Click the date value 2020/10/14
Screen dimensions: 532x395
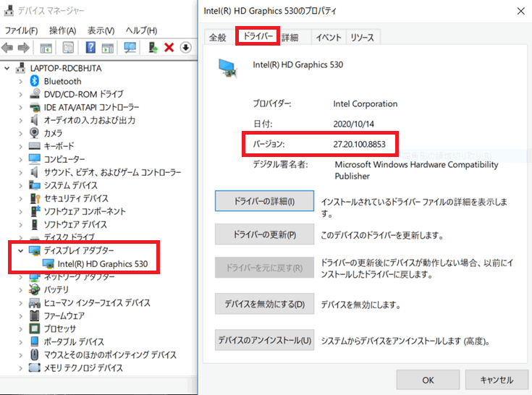pyautogui.click(x=353, y=124)
